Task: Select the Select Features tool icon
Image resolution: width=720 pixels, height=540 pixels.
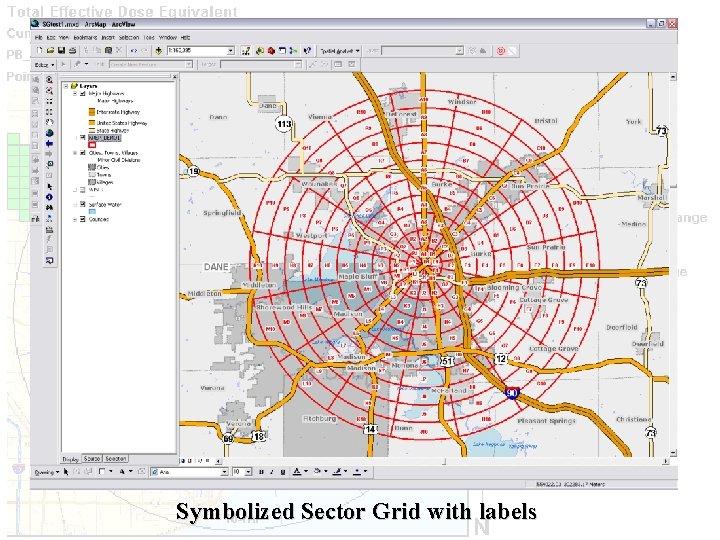Action: point(49,164)
